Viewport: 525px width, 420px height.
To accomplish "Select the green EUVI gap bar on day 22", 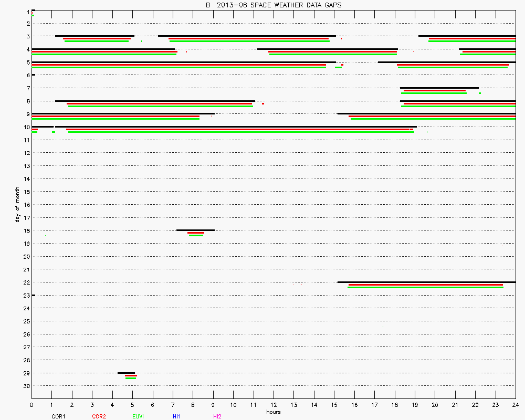I will tap(425, 288).
